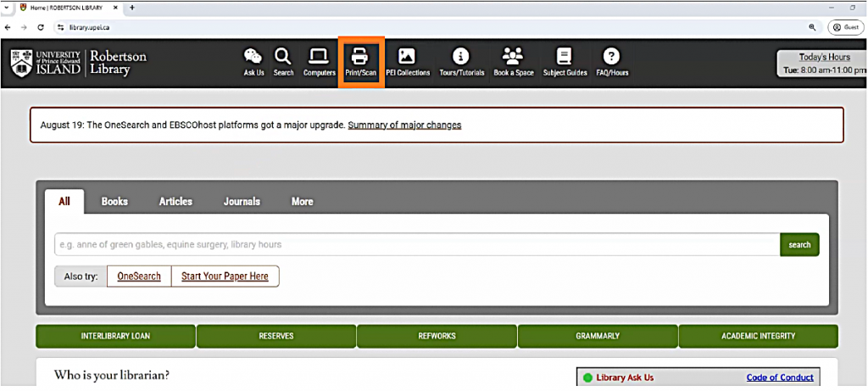
Task: Click the Search magnifier icon in header
Action: [x=283, y=58]
